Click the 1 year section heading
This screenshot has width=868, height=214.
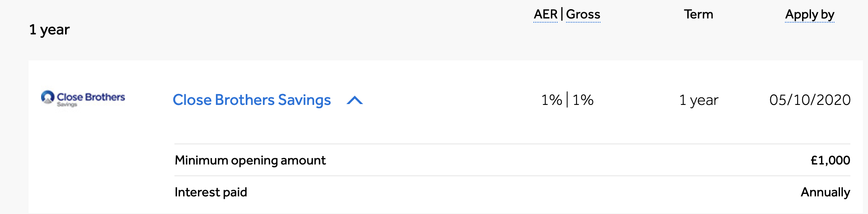click(x=49, y=29)
